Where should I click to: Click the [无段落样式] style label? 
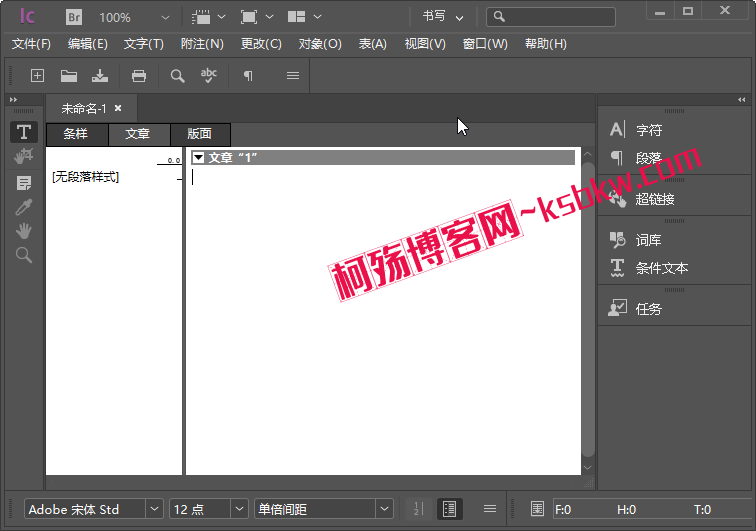tap(85, 177)
